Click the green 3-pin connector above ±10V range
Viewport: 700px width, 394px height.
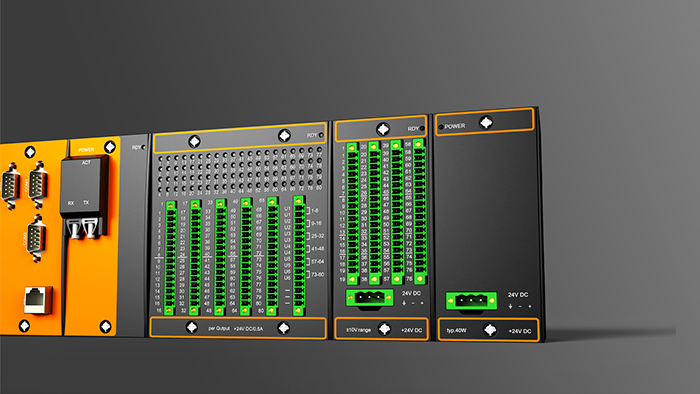[369, 298]
